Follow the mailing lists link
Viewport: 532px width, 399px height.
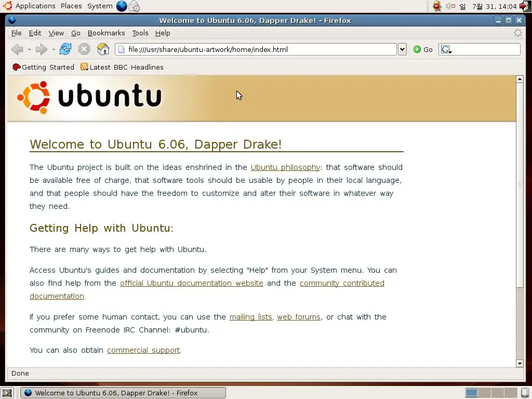tap(251, 317)
